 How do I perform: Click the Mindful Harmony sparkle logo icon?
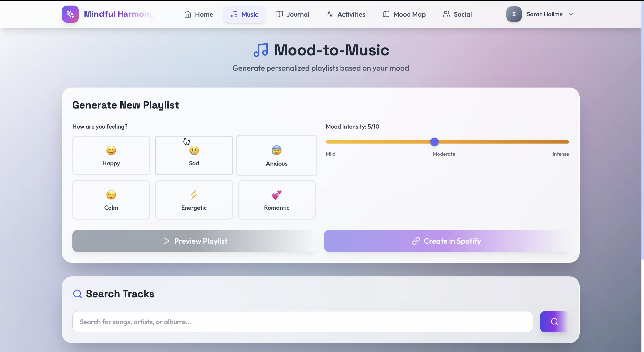(x=70, y=14)
